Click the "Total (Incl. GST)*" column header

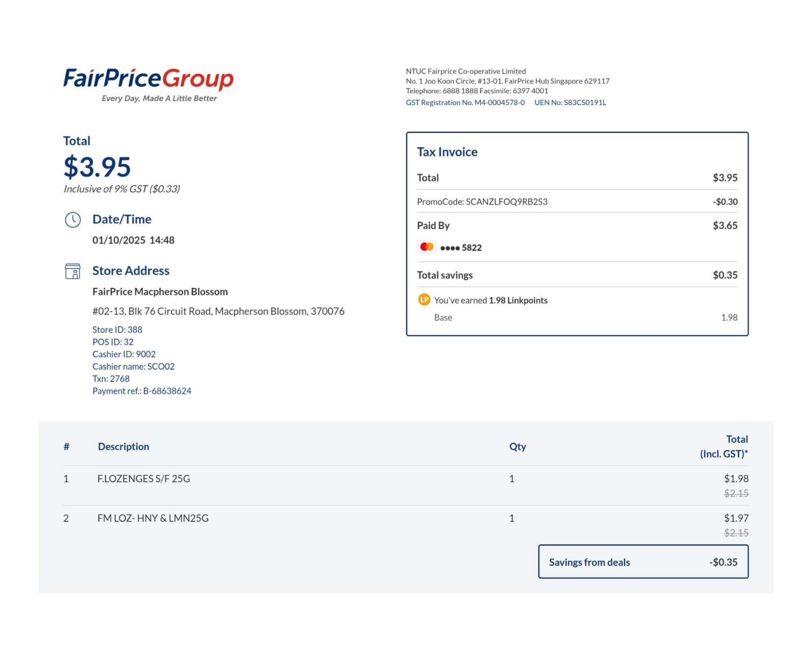pos(724,447)
